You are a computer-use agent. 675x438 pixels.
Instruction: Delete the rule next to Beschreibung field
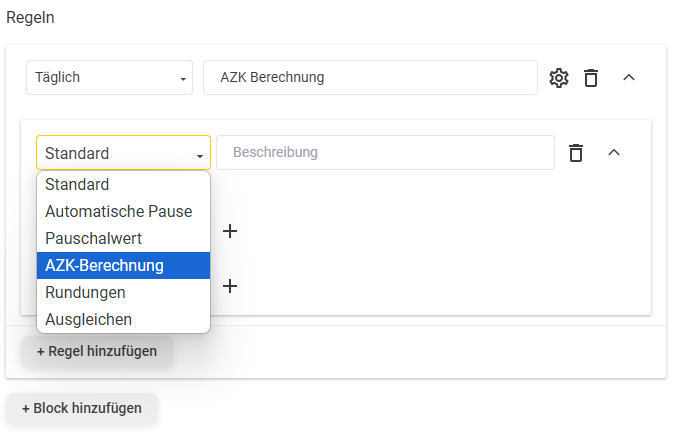click(576, 153)
